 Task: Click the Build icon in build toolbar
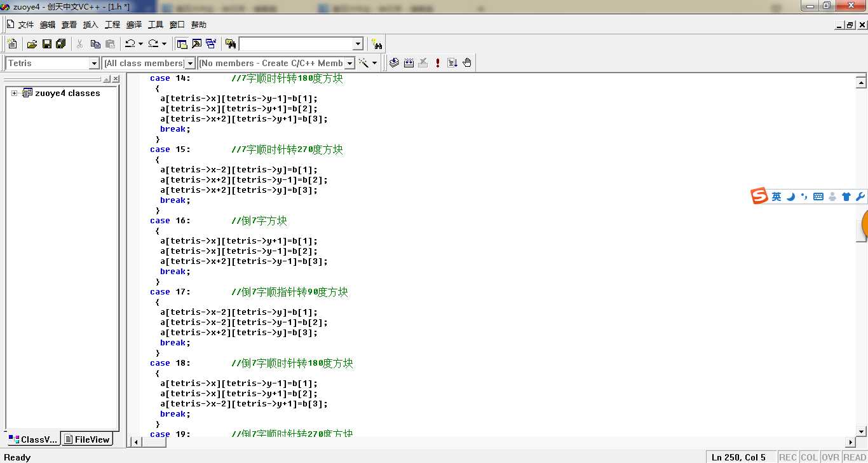pyautogui.click(x=409, y=63)
